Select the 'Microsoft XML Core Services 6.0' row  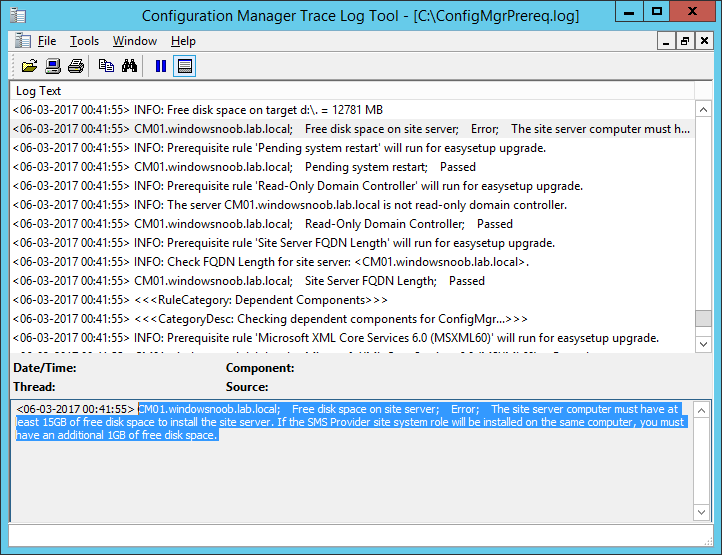(x=352, y=338)
